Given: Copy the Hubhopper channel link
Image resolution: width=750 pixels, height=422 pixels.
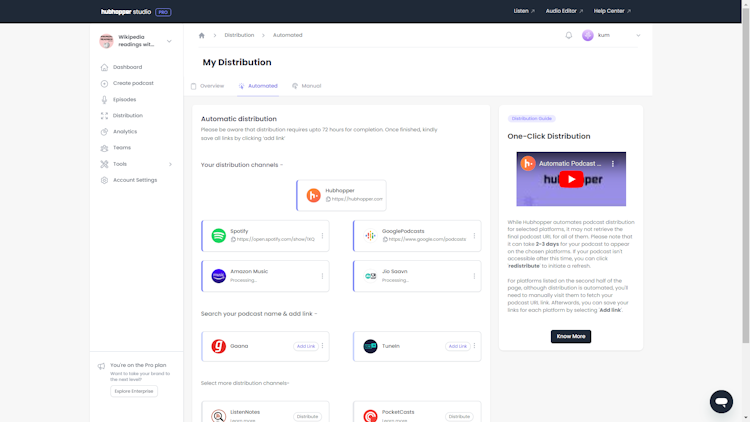Looking at the screenshot, I should (328, 199).
